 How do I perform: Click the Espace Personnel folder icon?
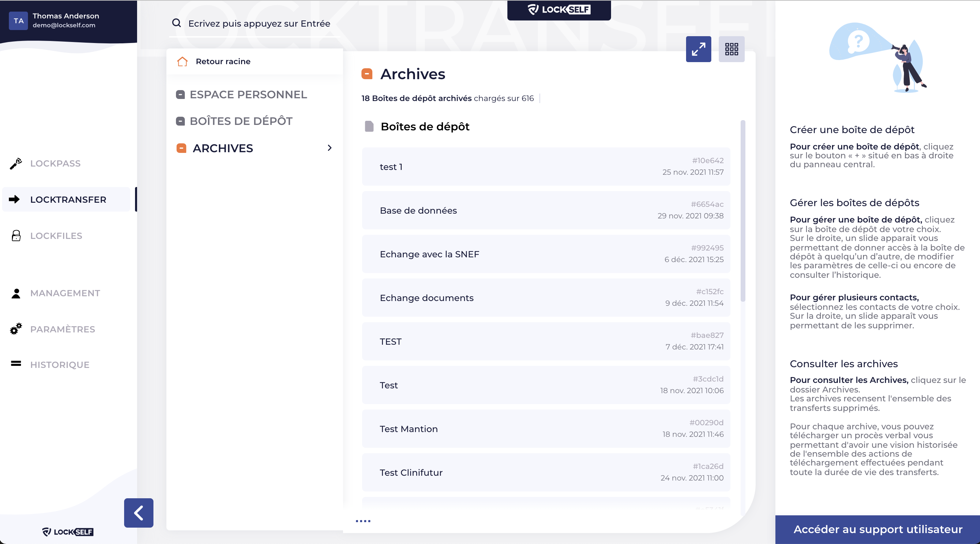(x=180, y=95)
